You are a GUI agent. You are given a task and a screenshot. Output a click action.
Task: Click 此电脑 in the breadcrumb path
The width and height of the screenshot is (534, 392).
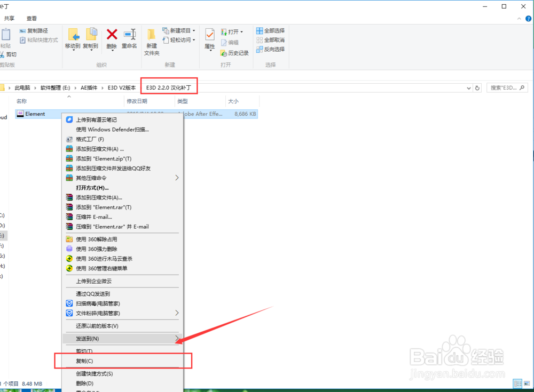pyautogui.click(x=22, y=88)
